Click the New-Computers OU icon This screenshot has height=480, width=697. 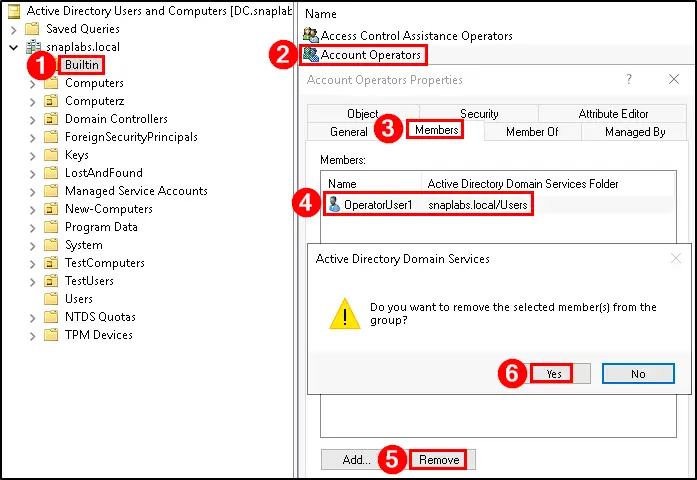pos(51,209)
